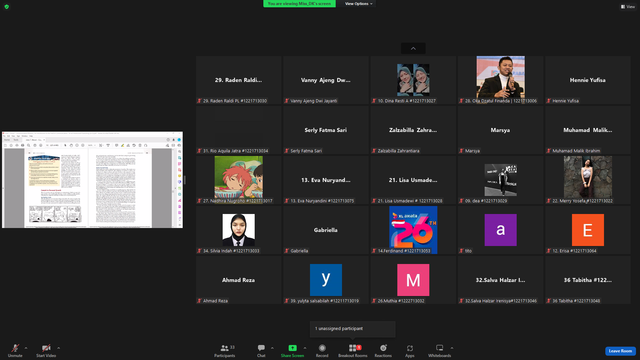Click muted mic icon on Ahmad Reza label
Image resolution: width=640 pixels, height=360 pixels.
click(200, 301)
